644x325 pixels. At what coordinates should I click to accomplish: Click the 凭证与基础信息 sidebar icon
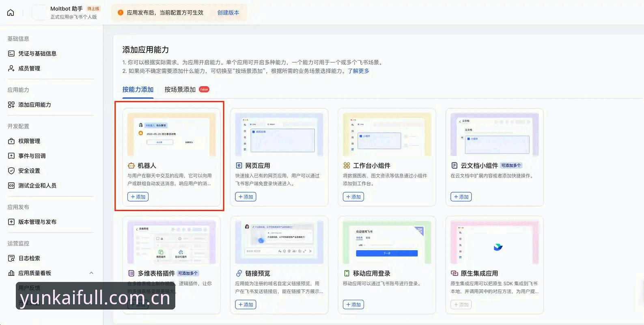(x=11, y=54)
